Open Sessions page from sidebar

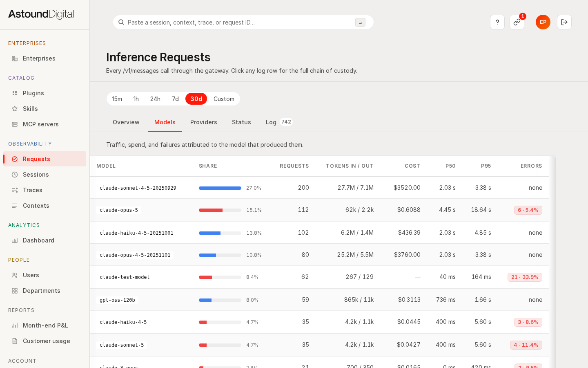tap(45, 175)
